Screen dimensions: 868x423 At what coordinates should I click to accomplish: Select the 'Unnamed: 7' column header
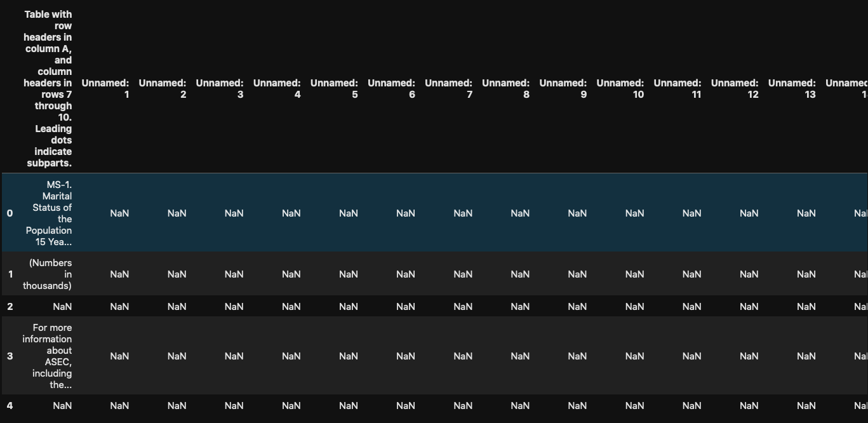(x=448, y=89)
